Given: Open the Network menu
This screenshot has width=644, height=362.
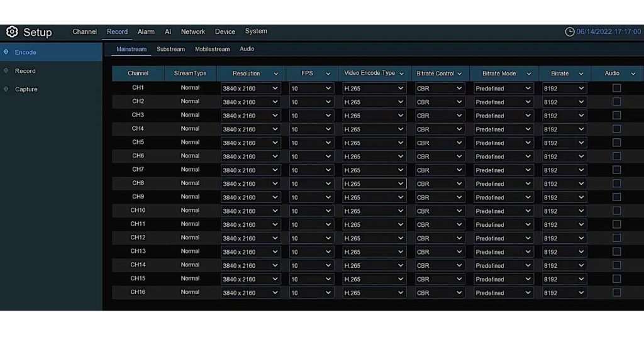Looking at the screenshot, I should point(192,31).
